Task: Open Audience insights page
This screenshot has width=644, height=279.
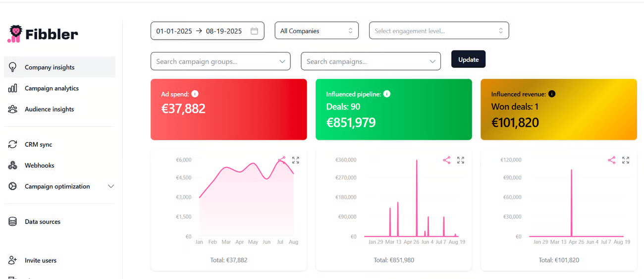Action: [49, 109]
